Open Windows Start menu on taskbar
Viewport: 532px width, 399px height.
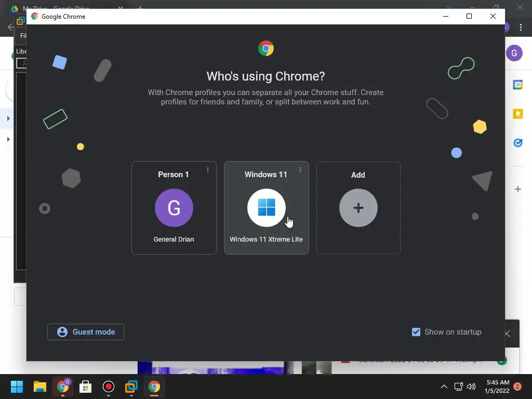(17, 387)
